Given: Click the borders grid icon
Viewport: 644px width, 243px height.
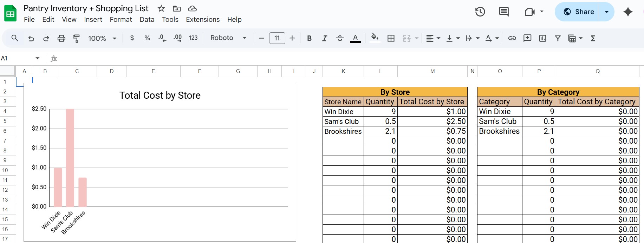Looking at the screenshot, I should click(391, 38).
